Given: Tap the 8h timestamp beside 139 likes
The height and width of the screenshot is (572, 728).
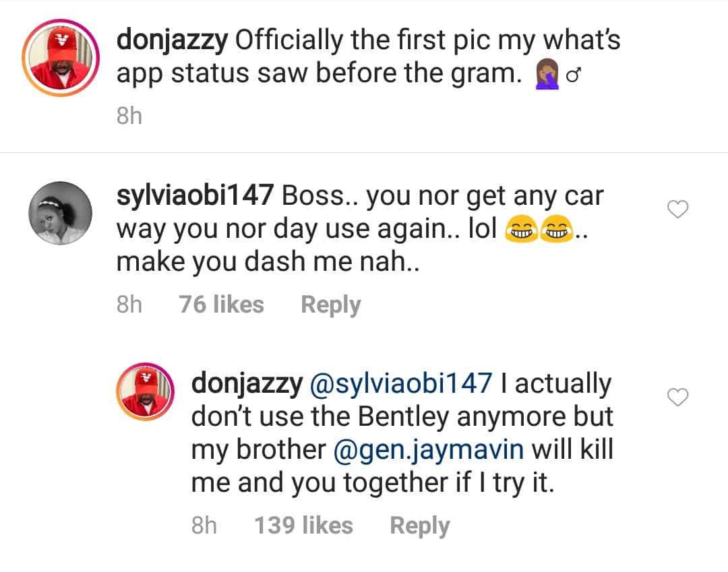Looking at the screenshot, I should pos(204,526).
